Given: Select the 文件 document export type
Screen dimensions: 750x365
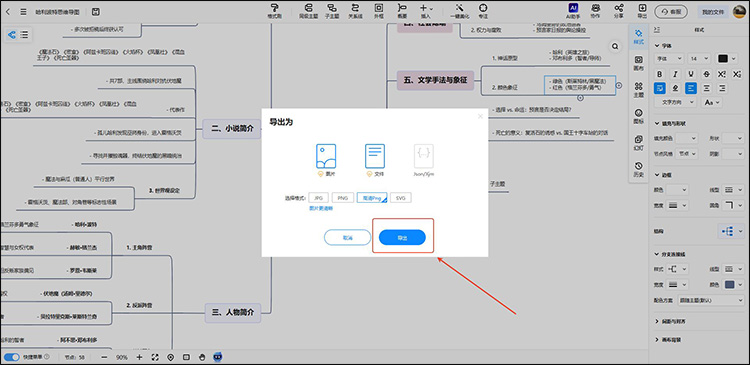Looking at the screenshot, I should [375, 161].
